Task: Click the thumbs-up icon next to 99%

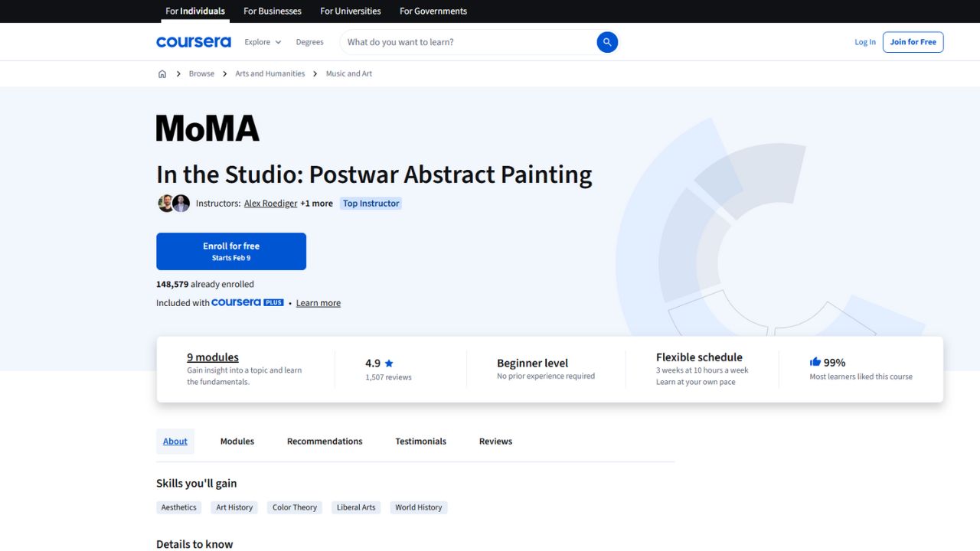Action: (815, 361)
